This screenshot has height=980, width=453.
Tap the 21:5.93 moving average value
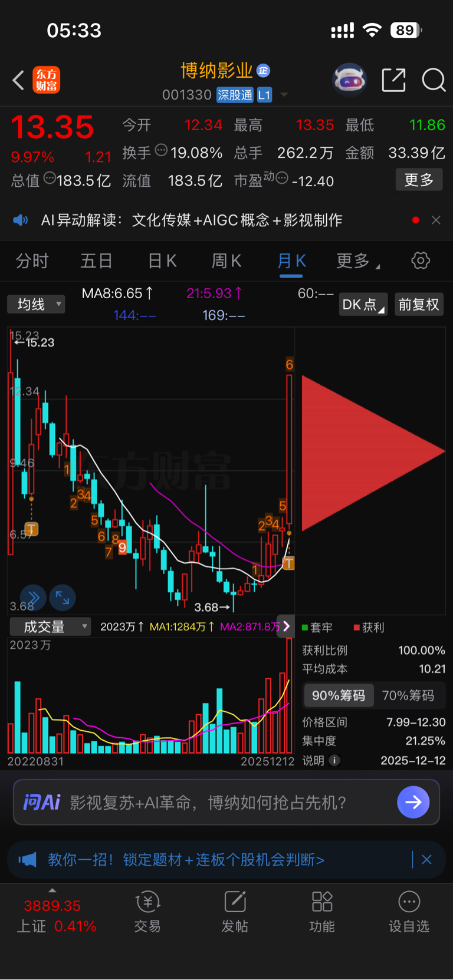(x=214, y=293)
